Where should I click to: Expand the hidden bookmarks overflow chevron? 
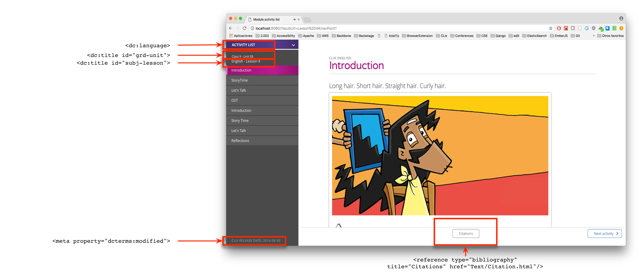pyautogui.click(x=594, y=36)
